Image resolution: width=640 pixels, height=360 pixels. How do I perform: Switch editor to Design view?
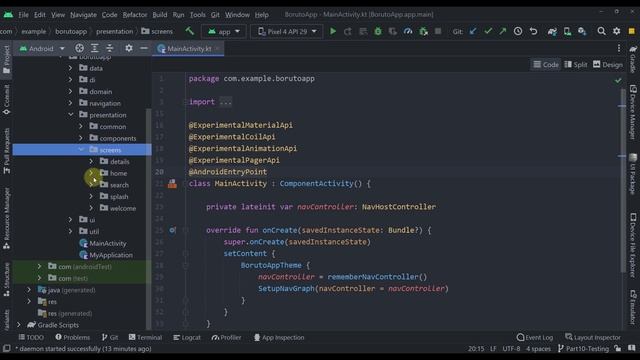pyautogui.click(x=608, y=64)
